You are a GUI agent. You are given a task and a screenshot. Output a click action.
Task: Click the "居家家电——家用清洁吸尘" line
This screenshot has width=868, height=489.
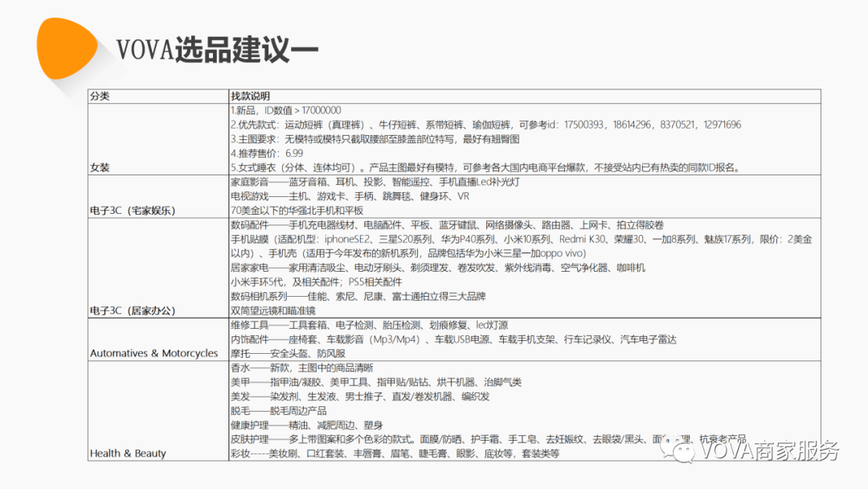438,268
